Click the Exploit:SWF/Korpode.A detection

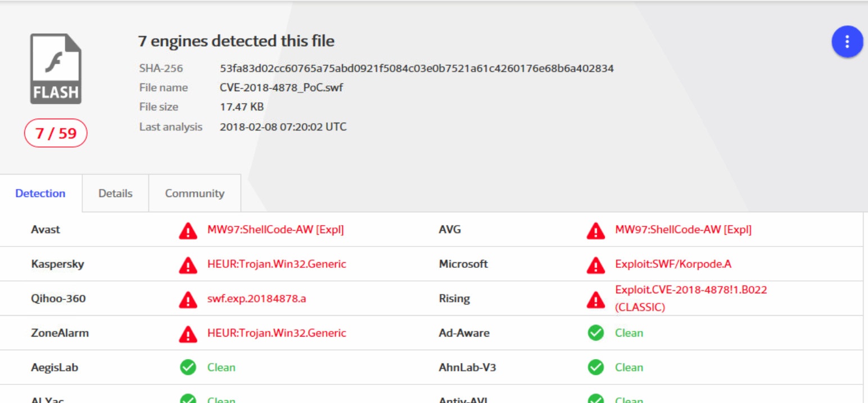673,264
